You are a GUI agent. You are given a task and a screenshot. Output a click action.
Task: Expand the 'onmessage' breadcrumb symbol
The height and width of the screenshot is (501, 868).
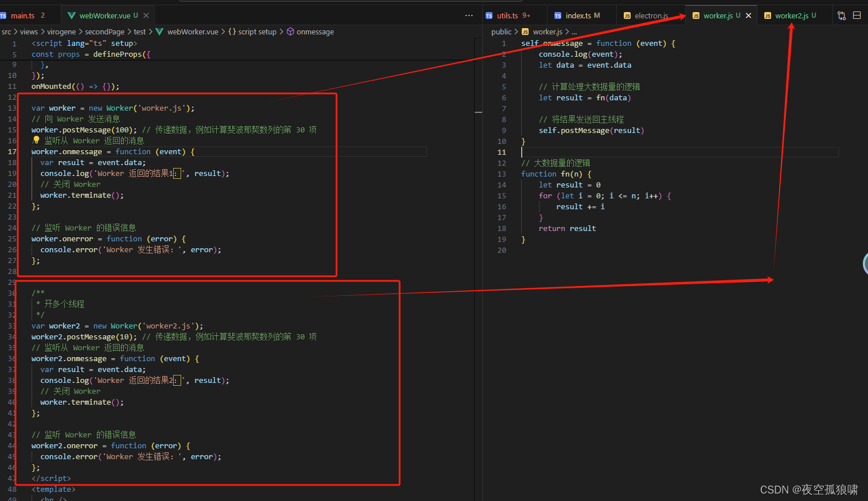tap(315, 32)
